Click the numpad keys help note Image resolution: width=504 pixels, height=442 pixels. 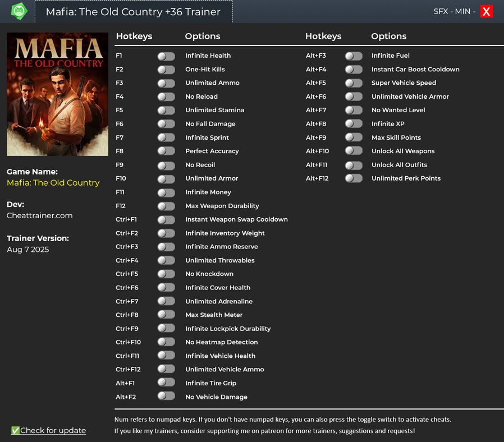[283, 420]
